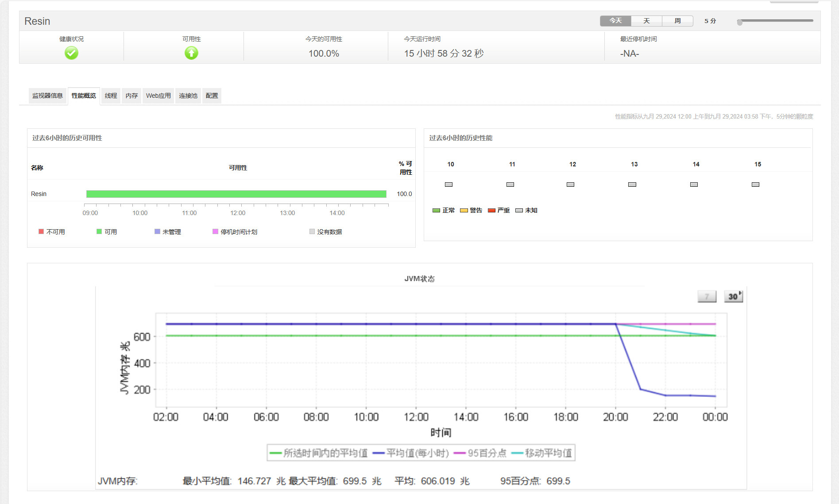Image resolution: width=839 pixels, height=504 pixels.
Task: Open the 内存 tab
Action: click(131, 96)
